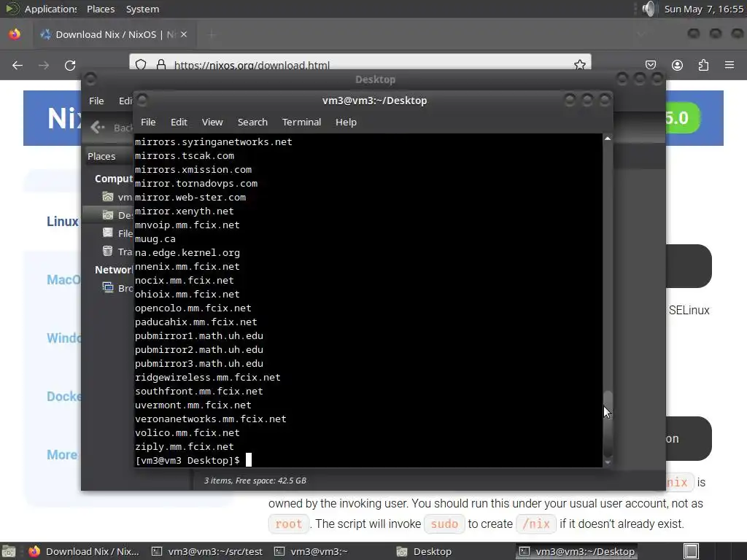Viewport: 747px width, 560px height.
Task: Open the Pocket save icon in Firefox
Action: click(x=651, y=65)
